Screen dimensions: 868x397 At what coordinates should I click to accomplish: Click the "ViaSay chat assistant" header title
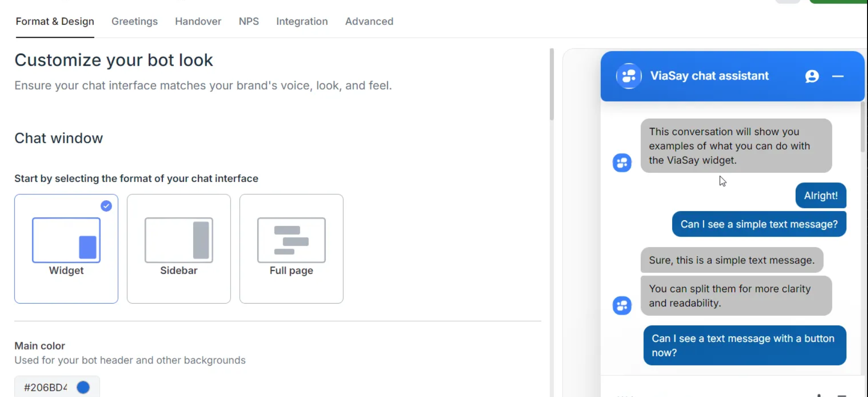(709, 76)
